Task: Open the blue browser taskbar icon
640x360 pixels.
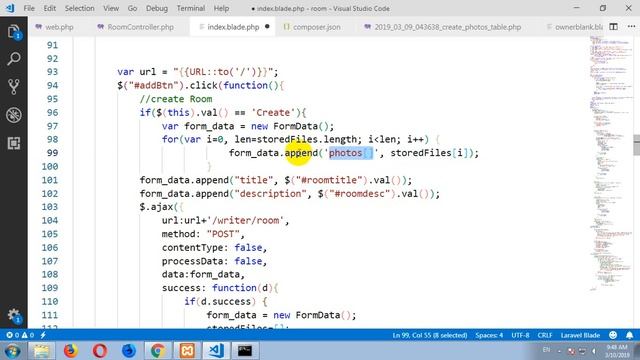Action: 129,351
